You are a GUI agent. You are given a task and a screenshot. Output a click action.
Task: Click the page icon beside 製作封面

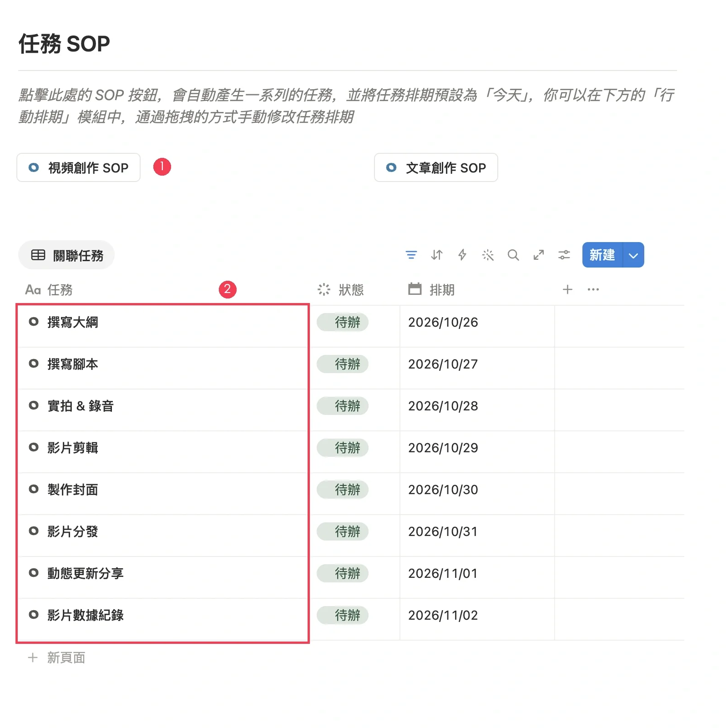click(34, 489)
